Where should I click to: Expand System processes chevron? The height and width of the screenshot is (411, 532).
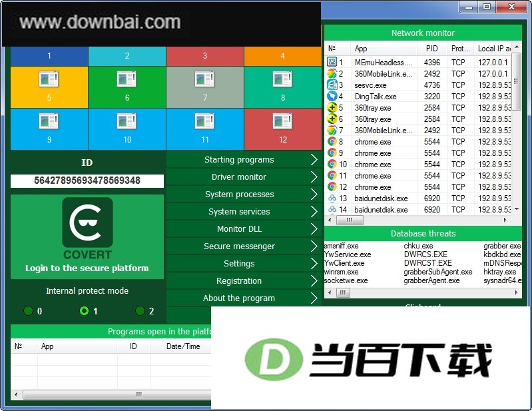(x=314, y=194)
